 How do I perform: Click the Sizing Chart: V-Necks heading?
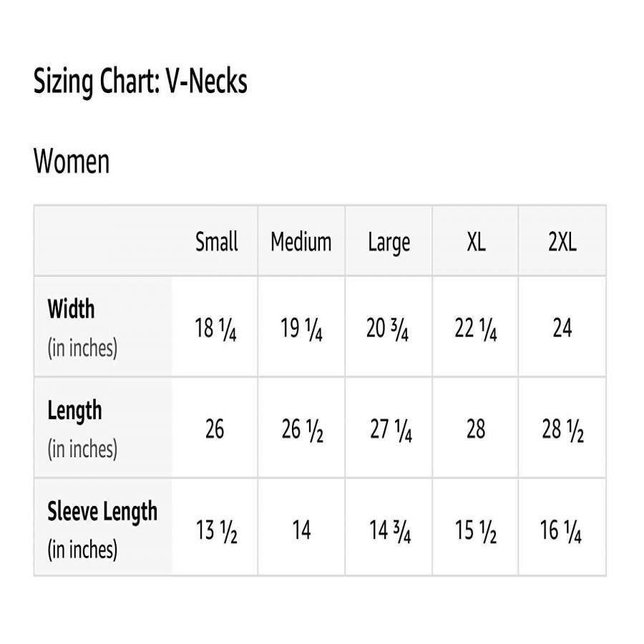pos(140,82)
